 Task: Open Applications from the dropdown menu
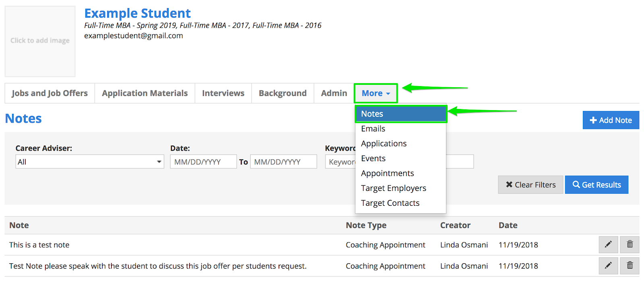point(384,144)
